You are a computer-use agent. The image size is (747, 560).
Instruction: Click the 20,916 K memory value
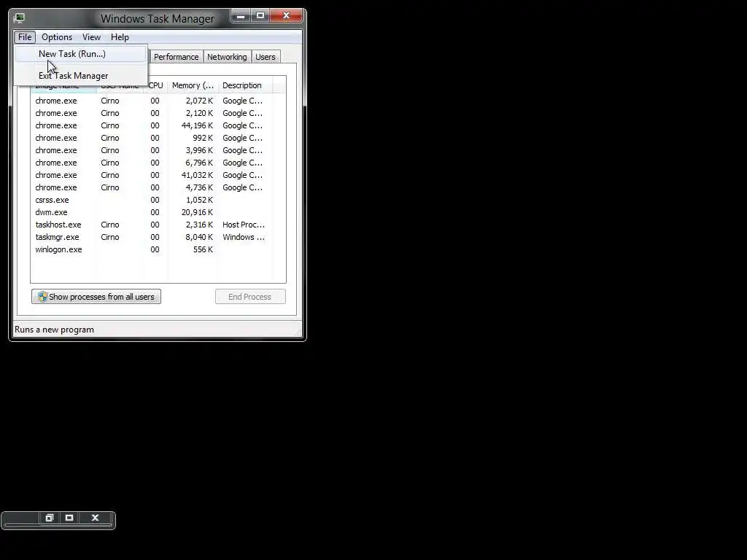[197, 212]
